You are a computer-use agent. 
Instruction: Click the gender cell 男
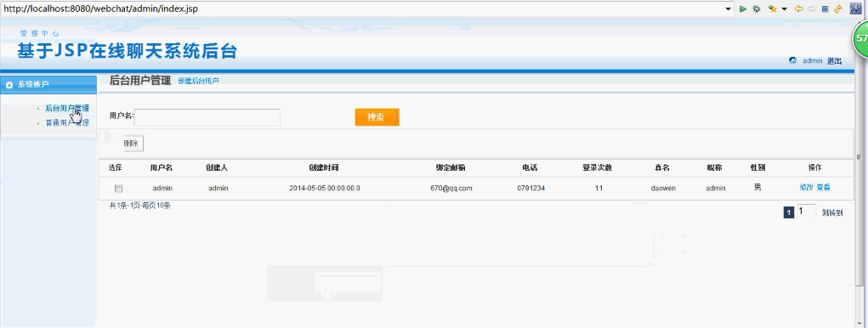point(757,188)
